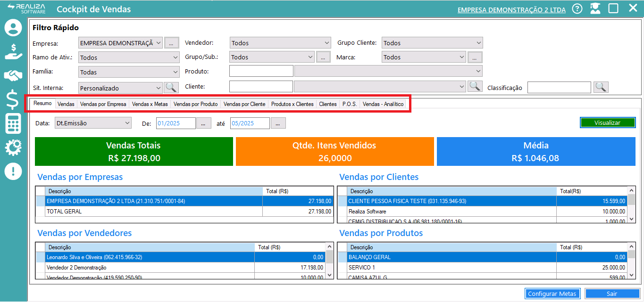Open the gear settings sidebar icon
This screenshot has width=644, height=302.
[x=13, y=147]
